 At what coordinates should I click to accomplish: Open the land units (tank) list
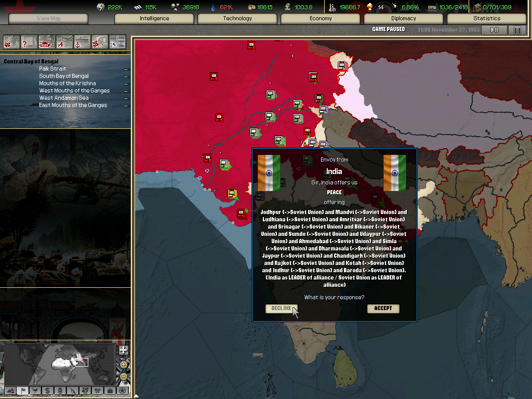pos(47,41)
